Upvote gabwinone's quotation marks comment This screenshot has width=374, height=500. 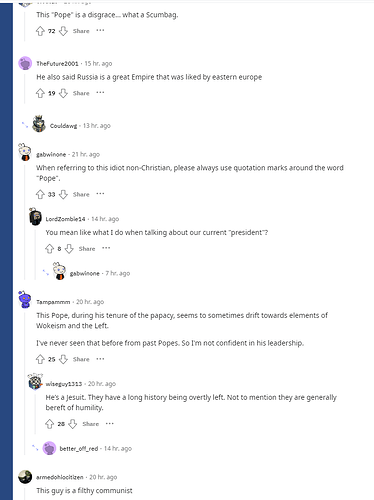tap(40, 194)
